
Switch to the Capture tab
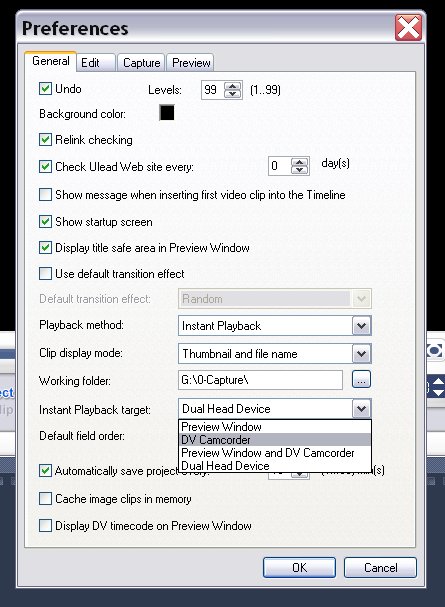pos(141,63)
